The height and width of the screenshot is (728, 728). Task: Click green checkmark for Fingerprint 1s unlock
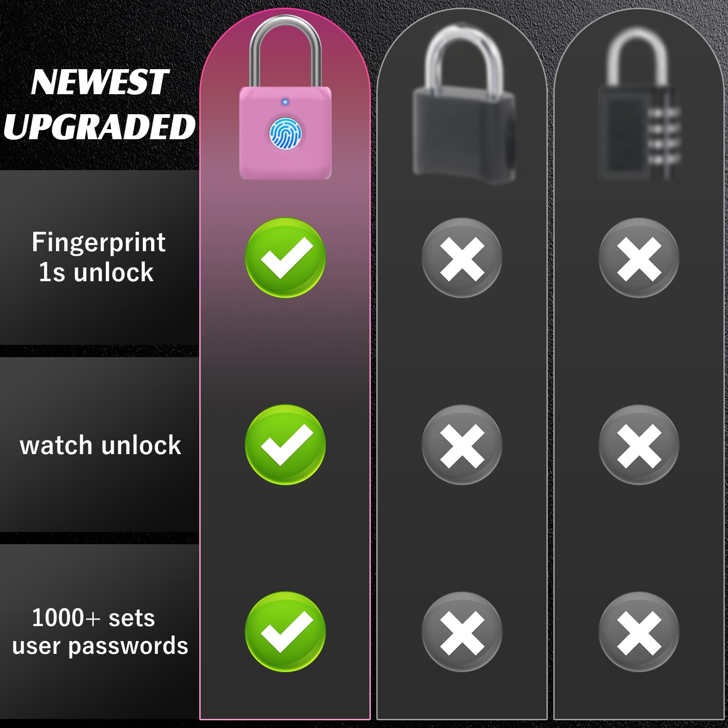click(285, 258)
